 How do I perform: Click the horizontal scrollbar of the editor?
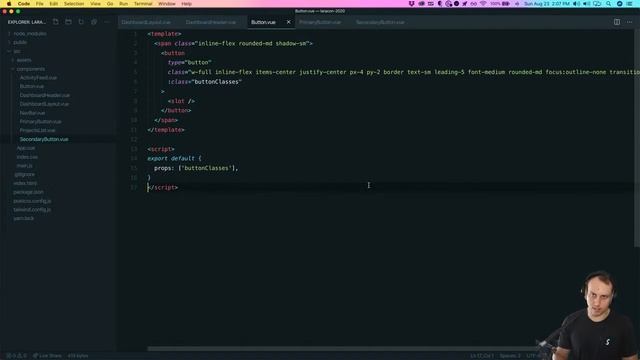pos(343,349)
